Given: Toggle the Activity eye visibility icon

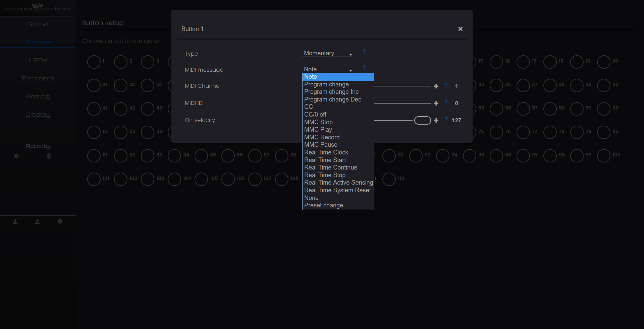Looking at the screenshot, I should coord(16,156).
